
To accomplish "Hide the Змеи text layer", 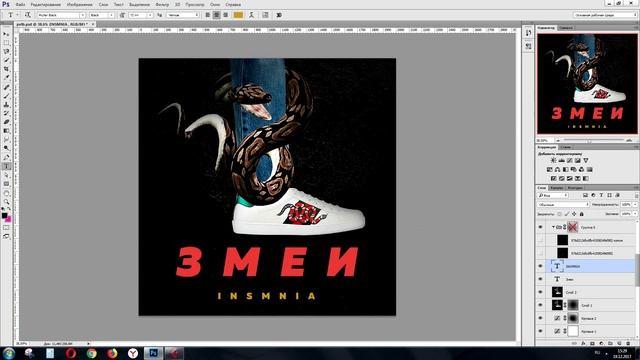I will coord(540,279).
